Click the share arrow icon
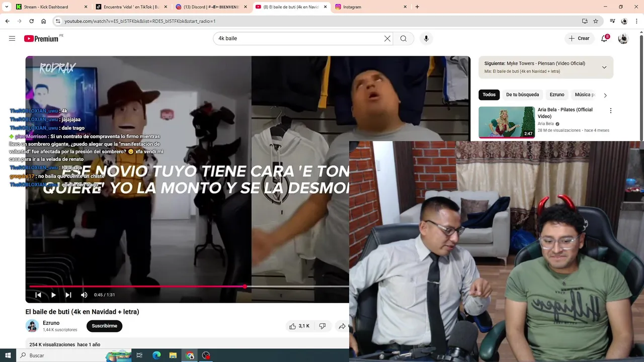Viewport: 644px width, 362px height. 342,326
